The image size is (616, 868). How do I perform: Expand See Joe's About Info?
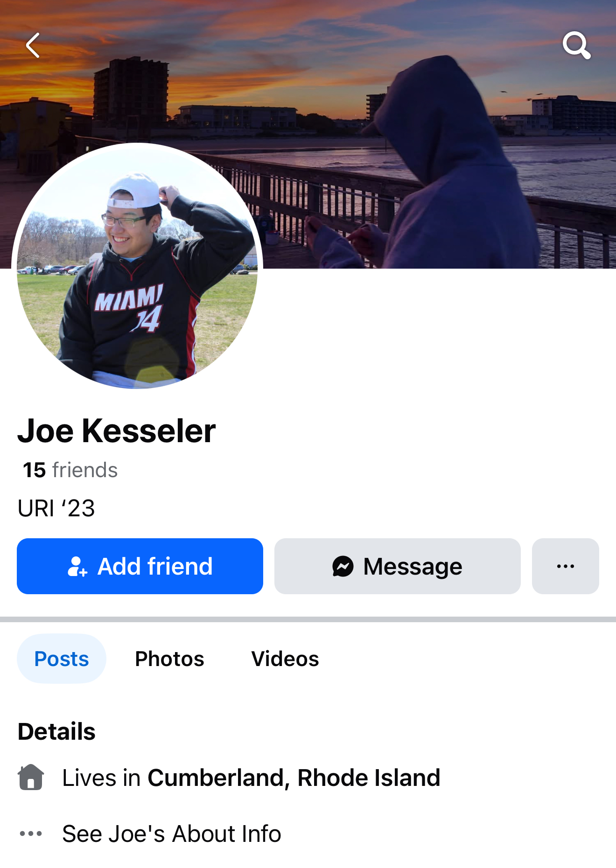[x=172, y=833]
